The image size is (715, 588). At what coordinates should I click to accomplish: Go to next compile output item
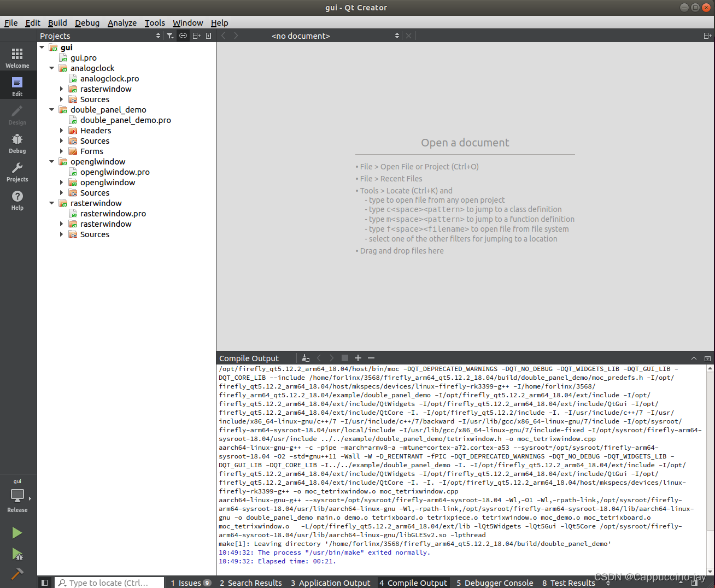[x=332, y=358]
